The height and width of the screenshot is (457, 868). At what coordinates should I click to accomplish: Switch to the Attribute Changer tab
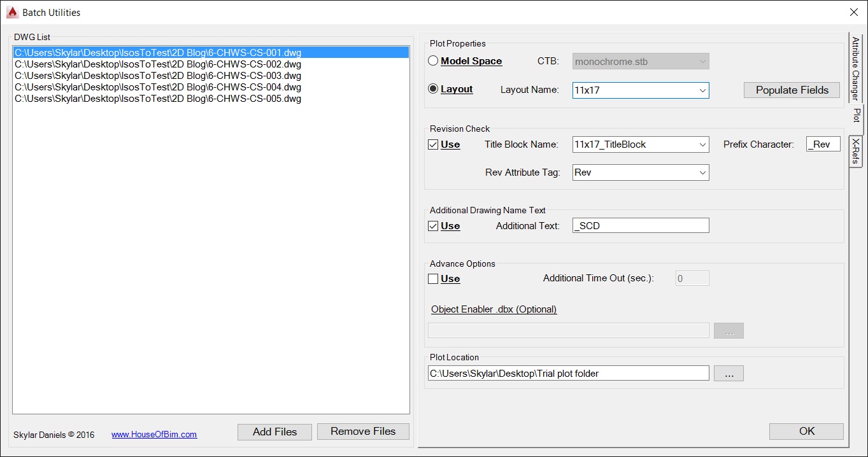pos(856,69)
